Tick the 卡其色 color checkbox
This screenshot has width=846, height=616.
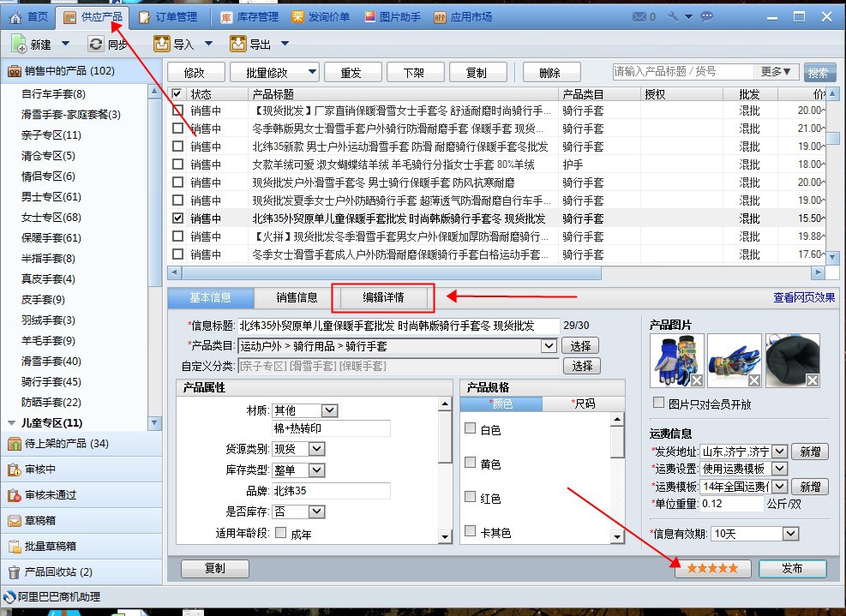pos(470,531)
